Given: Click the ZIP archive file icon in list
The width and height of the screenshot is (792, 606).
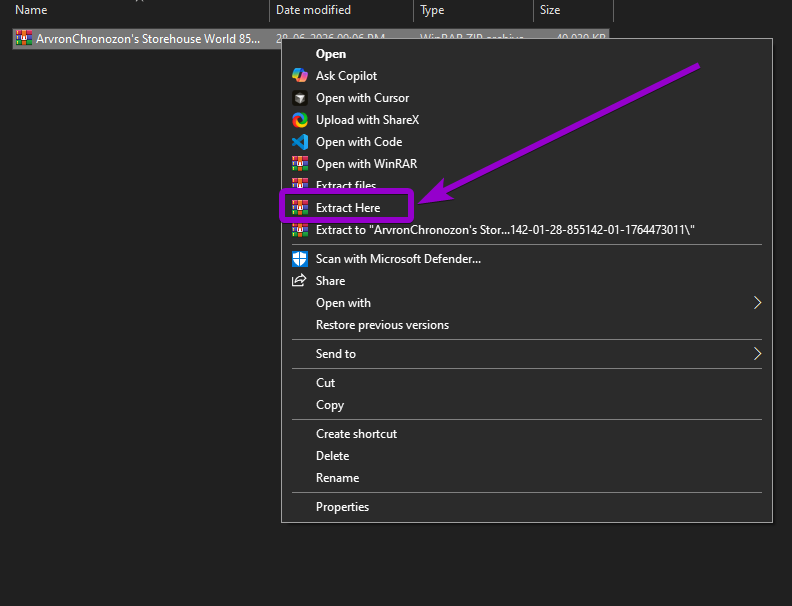Looking at the screenshot, I should tap(24, 38).
